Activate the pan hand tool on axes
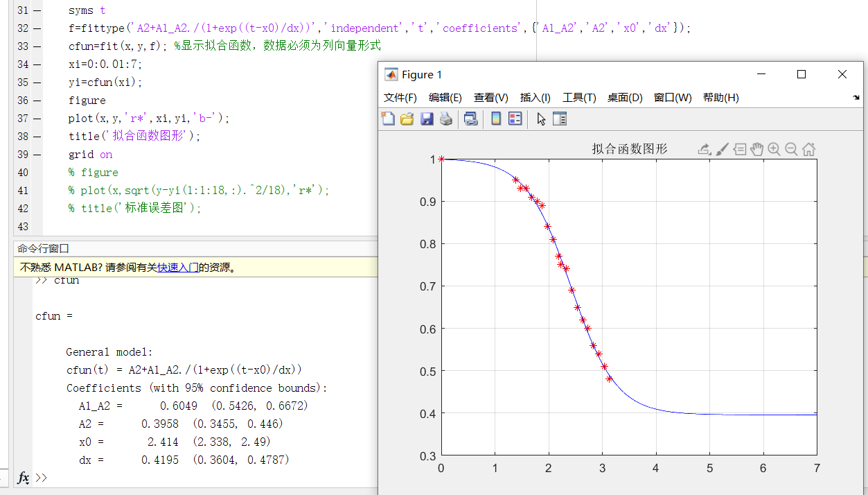Viewport: 868px width, 495px height. coord(756,149)
